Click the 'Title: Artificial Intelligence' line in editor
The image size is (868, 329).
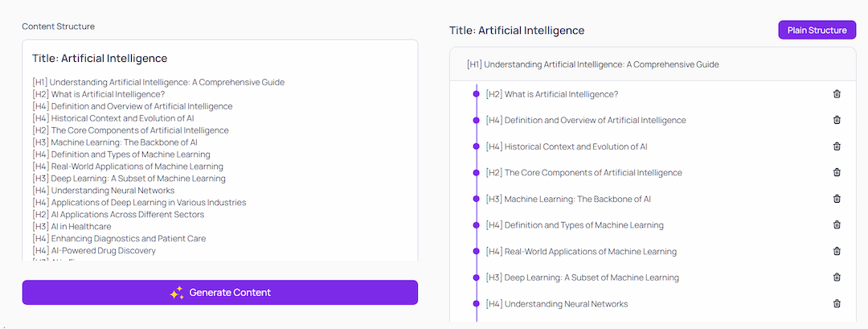pyautogui.click(x=100, y=59)
